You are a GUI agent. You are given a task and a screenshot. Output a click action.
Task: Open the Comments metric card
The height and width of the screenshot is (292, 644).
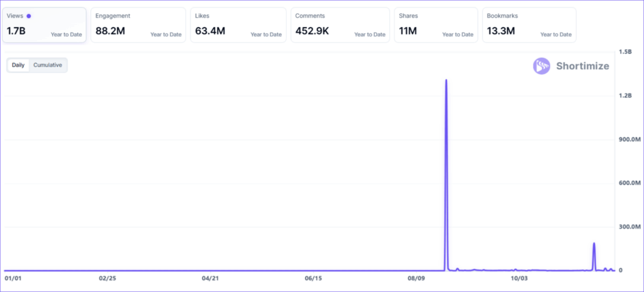(x=340, y=25)
